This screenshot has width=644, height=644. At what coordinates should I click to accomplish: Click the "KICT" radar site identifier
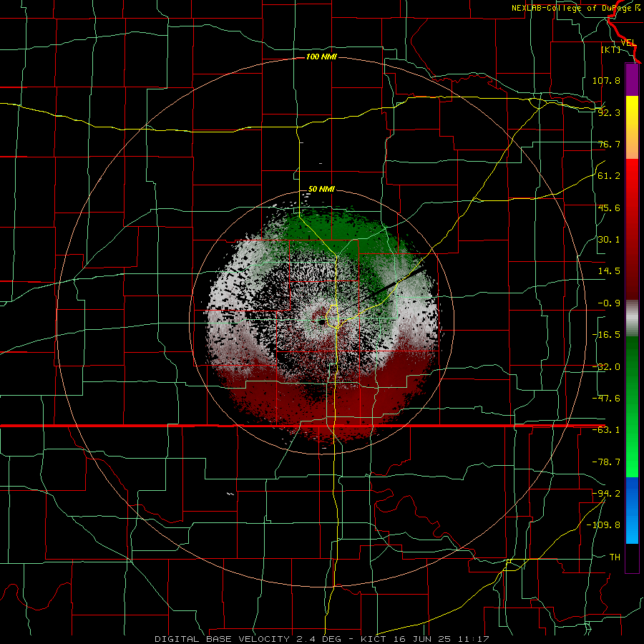375,639
